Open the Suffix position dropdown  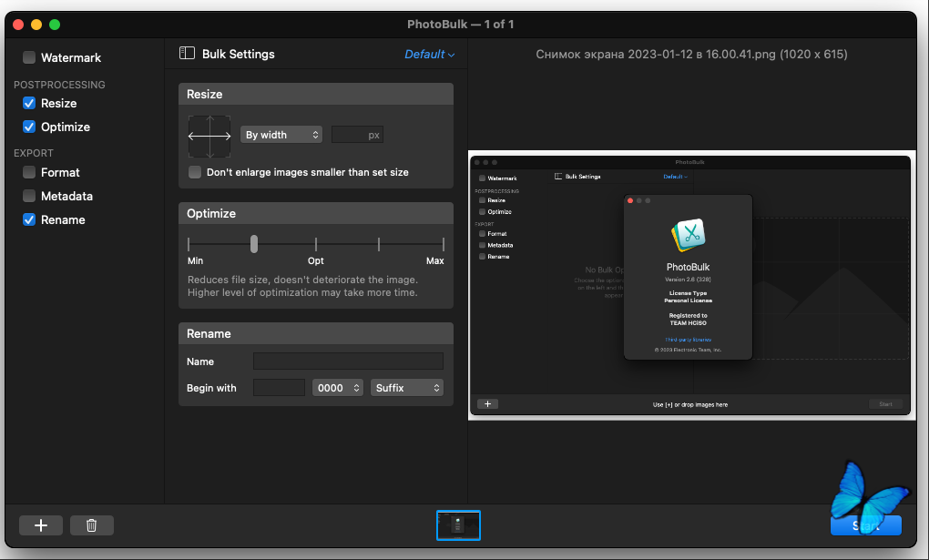pos(407,388)
